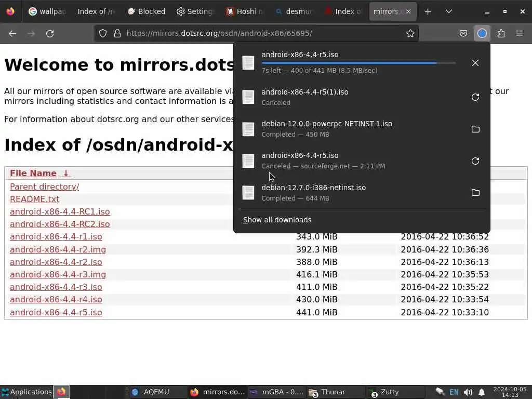
Task: Open the Extensions puzzle icon
Action: click(x=501, y=33)
